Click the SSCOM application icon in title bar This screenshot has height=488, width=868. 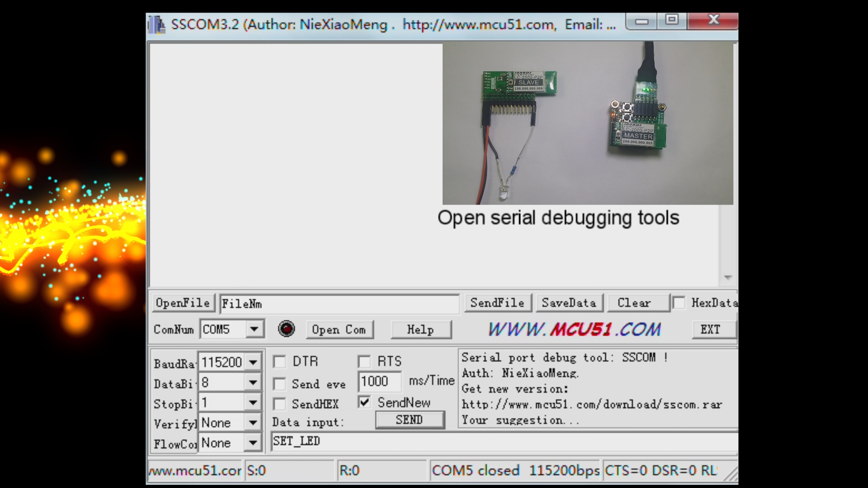pyautogui.click(x=156, y=24)
